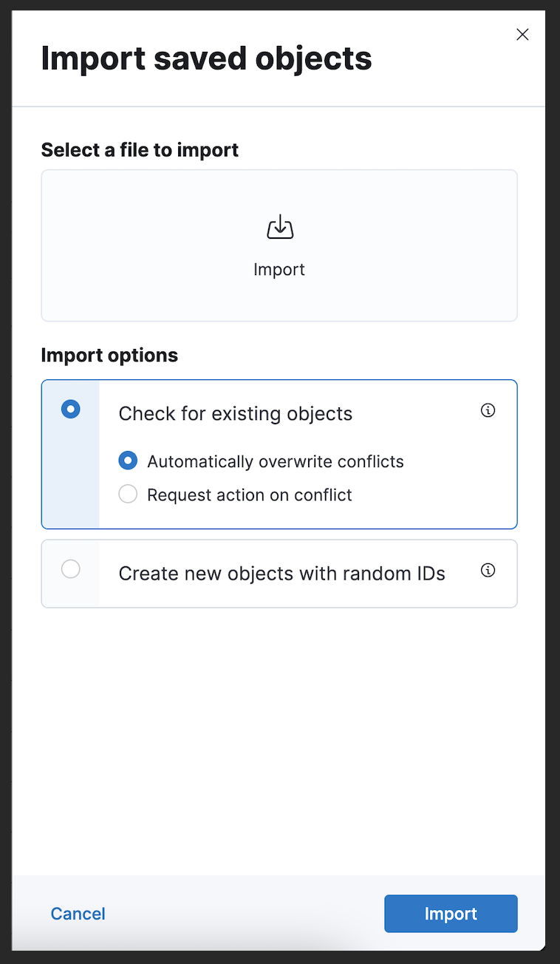
Task: Click the "Import saved objects" title
Action: (206, 58)
